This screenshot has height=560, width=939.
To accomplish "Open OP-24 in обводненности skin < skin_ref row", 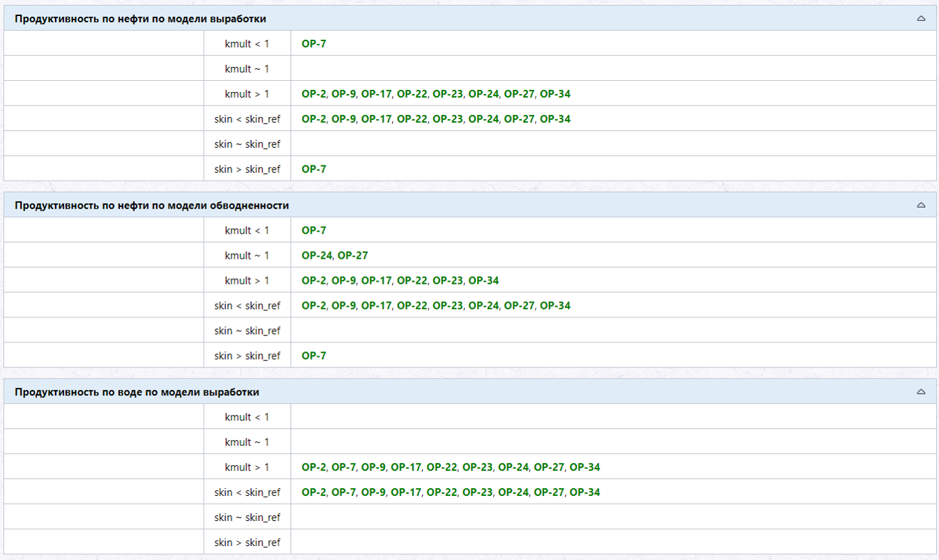I will click(483, 305).
